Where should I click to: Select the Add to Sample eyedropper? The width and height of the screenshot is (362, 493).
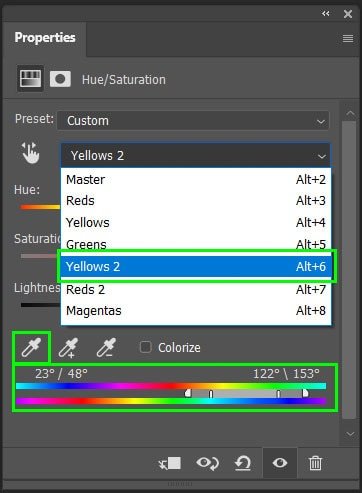[x=68, y=348]
